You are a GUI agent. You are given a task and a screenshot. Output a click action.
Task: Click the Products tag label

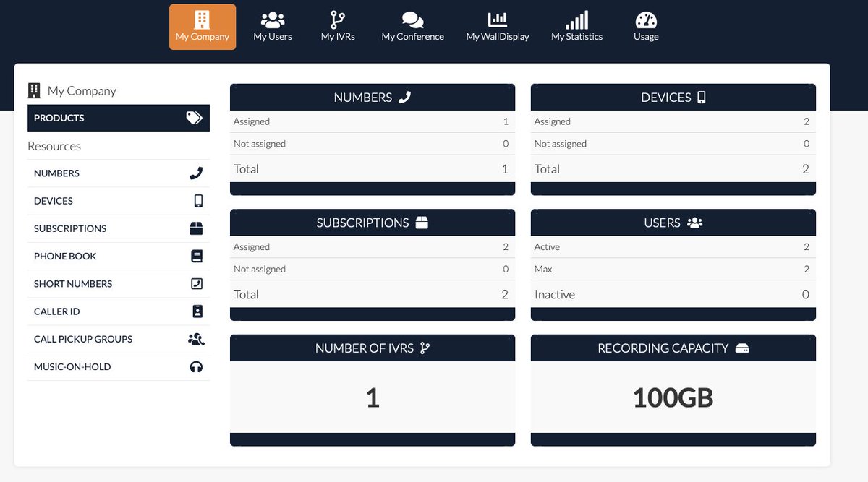pyautogui.click(x=59, y=117)
